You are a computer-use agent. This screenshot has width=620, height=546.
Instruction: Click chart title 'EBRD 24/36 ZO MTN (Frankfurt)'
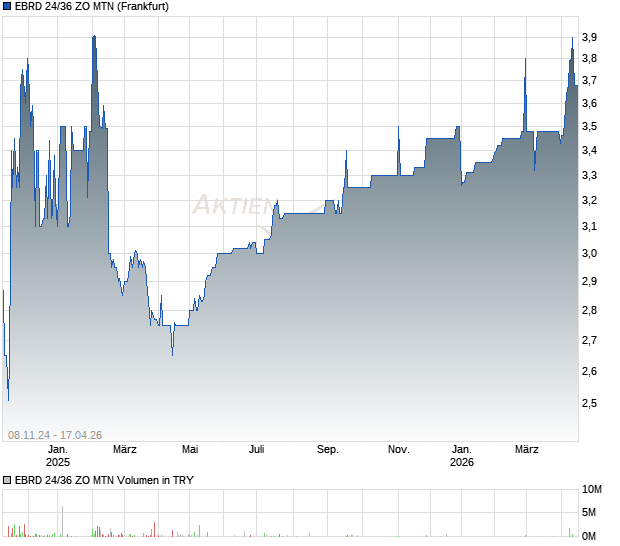tap(92, 6)
